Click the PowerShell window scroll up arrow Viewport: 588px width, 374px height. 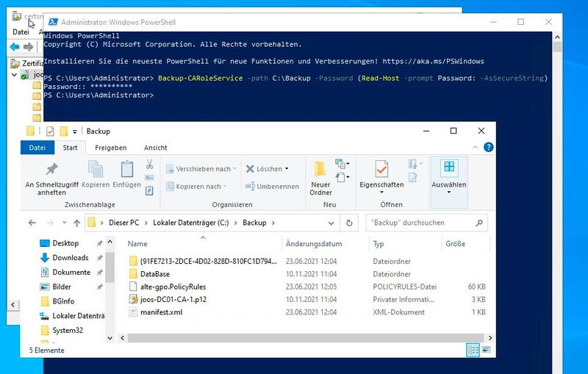coord(557,37)
